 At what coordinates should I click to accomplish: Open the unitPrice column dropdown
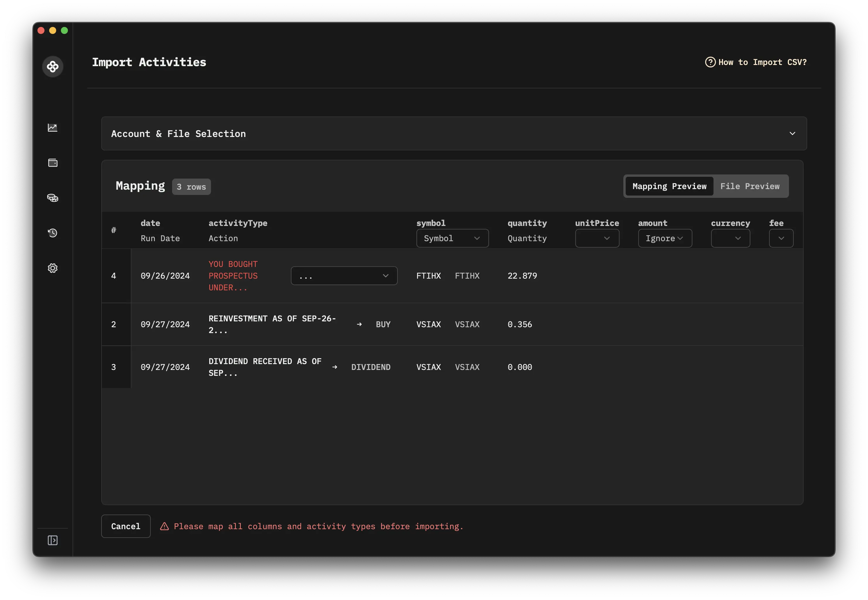coord(597,238)
